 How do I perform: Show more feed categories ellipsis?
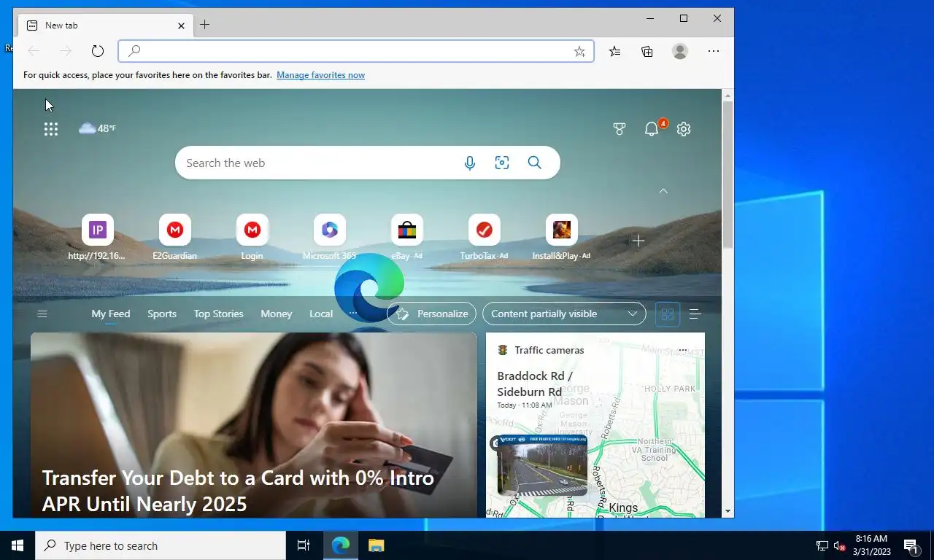(353, 314)
